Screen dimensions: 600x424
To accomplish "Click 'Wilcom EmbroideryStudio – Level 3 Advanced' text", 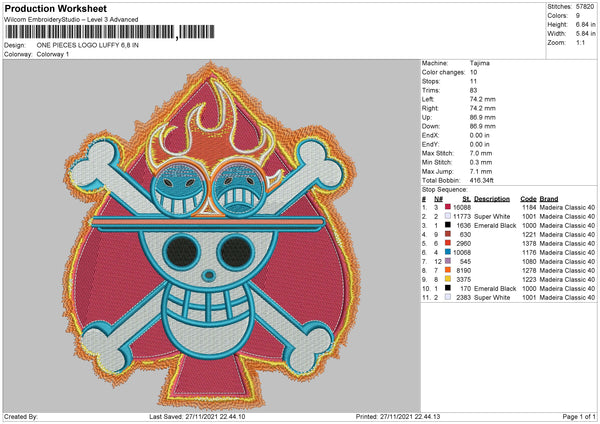I will 71,20.
